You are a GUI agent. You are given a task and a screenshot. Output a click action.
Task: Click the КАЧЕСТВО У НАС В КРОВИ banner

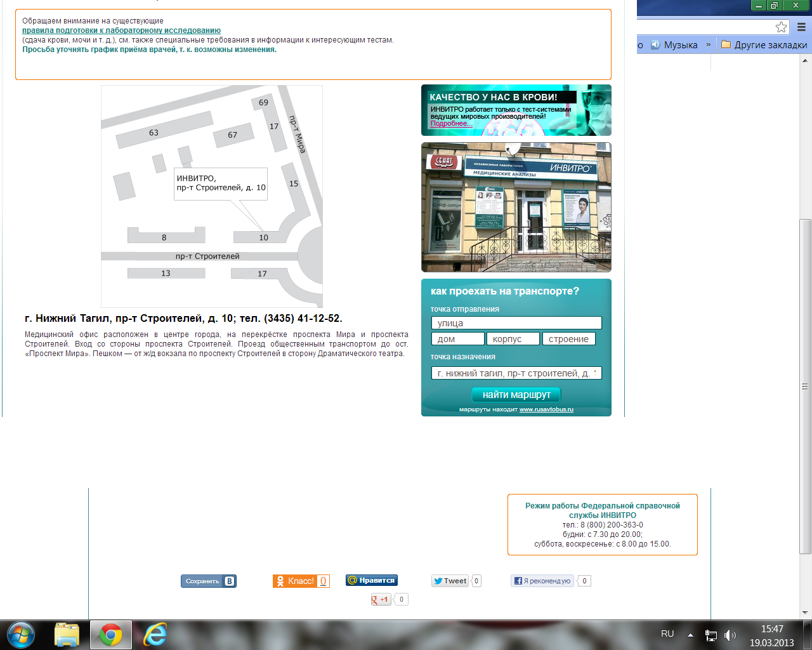pyautogui.click(x=516, y=110)
